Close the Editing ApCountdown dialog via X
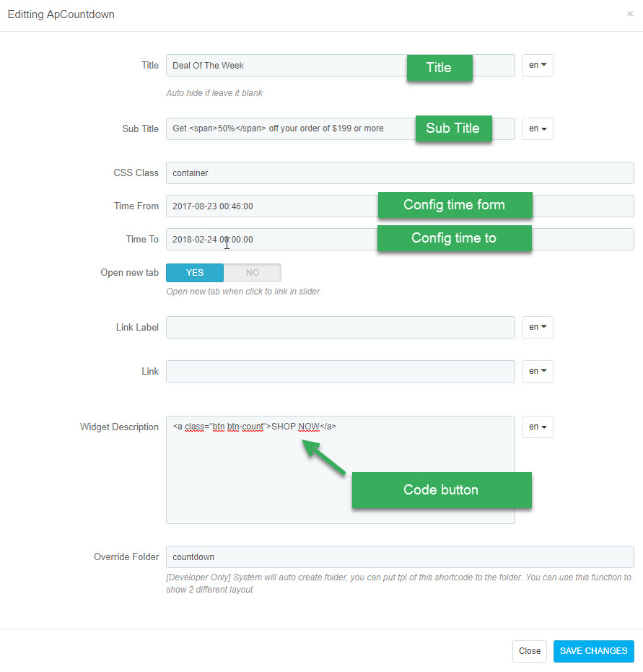The image size is (643, 672). pyautogui.click(x=630, y=14)
